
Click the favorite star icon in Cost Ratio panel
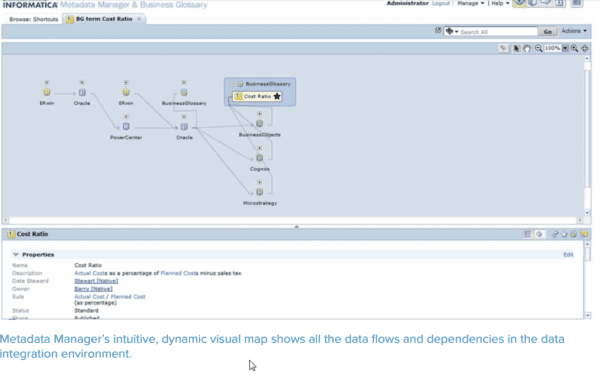564,234
